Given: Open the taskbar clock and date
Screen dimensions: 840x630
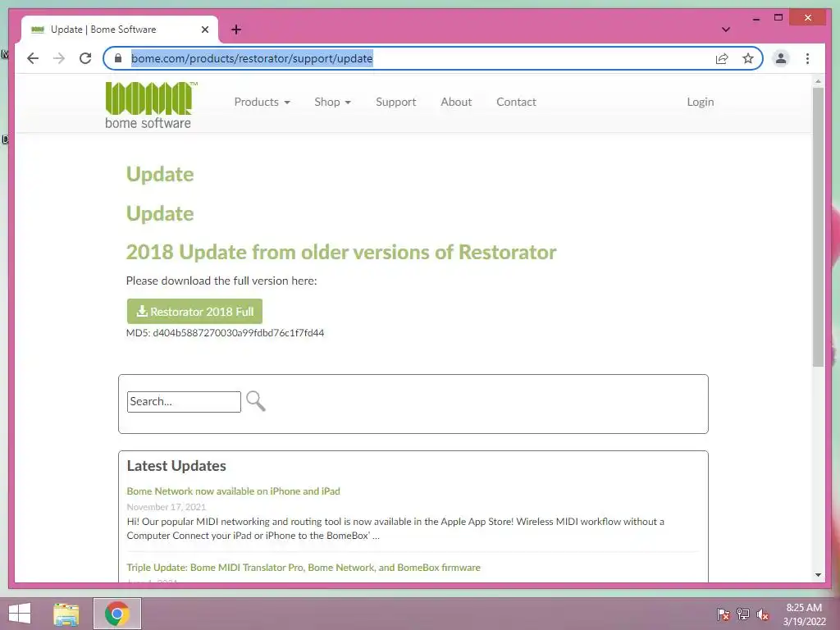Looking at the screenshot, I should (x=804, y=614).
